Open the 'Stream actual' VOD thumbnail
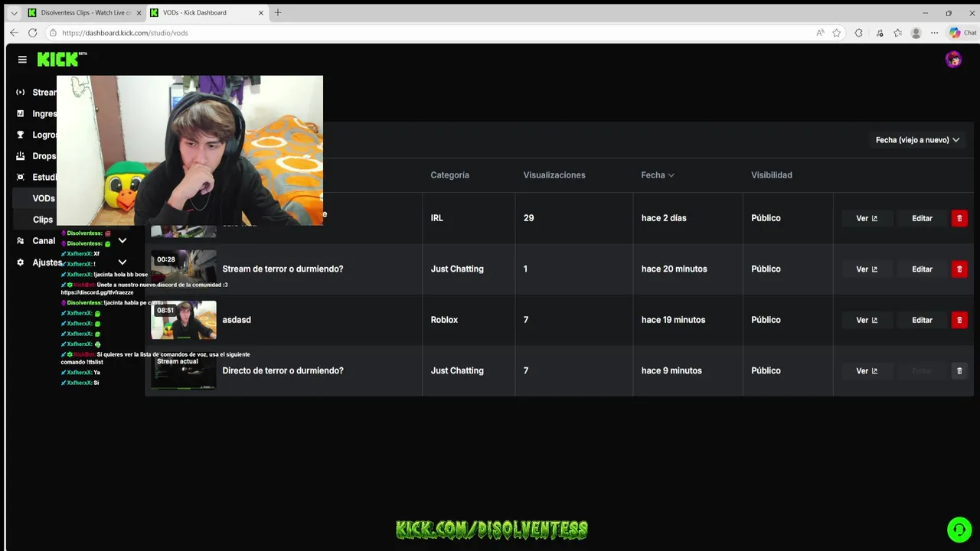980x551 pixels. click(x=184, y=371)
